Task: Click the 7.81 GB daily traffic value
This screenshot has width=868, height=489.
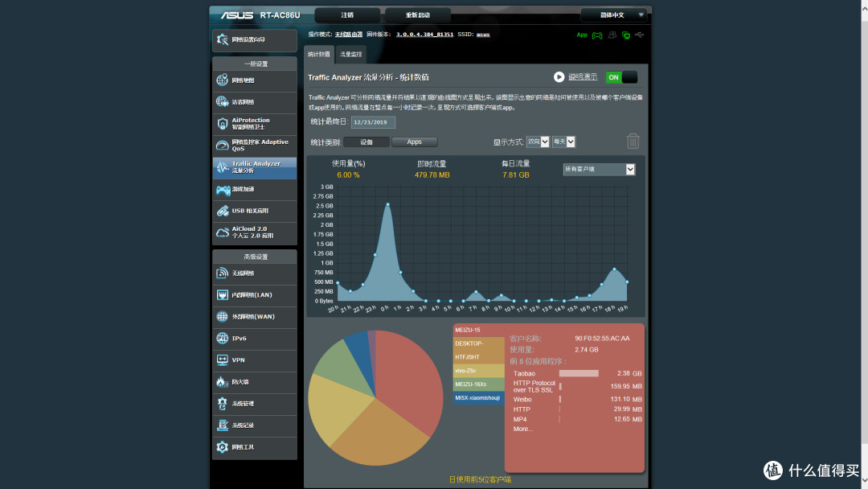Action: click(x=516, y=175)
